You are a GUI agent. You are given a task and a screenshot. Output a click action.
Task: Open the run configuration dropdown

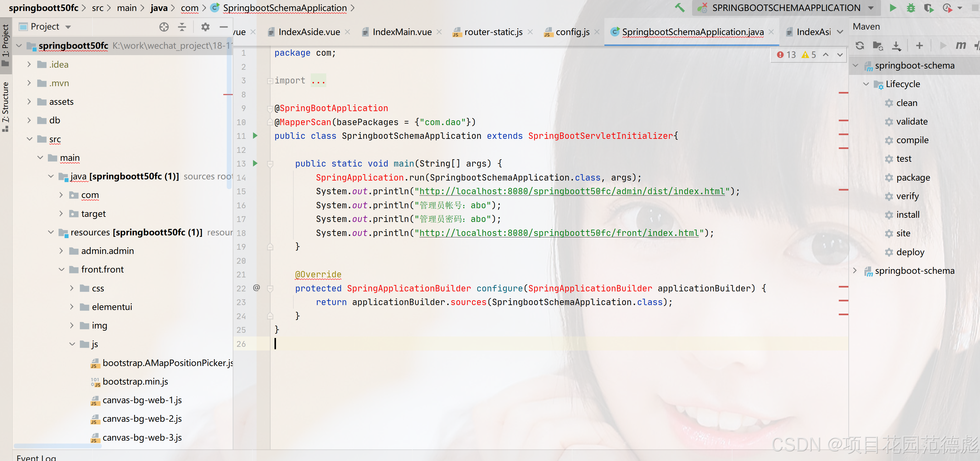tap(871, 8)
